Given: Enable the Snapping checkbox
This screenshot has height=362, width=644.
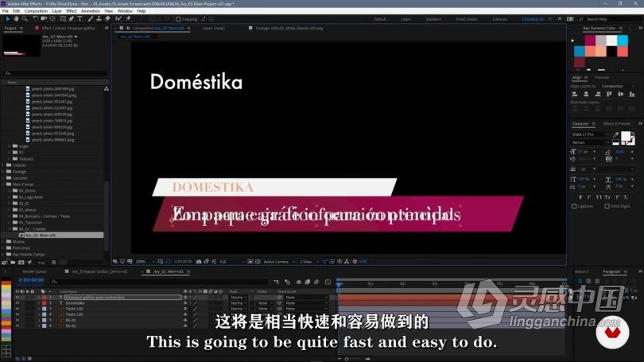Looking at the screenshot, I should [x=178, y=19].
